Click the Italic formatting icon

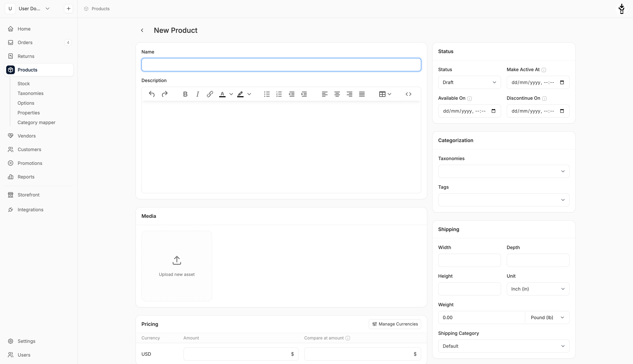[197, 94]
